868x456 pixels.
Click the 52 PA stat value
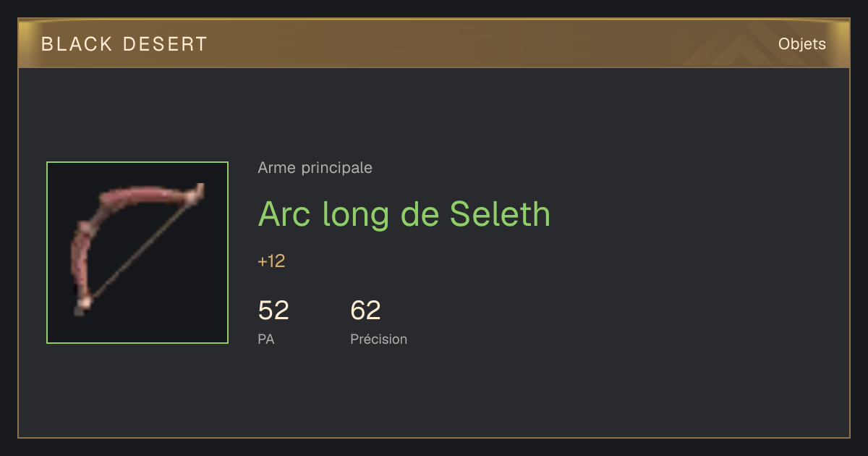click(x=273, y=311)
